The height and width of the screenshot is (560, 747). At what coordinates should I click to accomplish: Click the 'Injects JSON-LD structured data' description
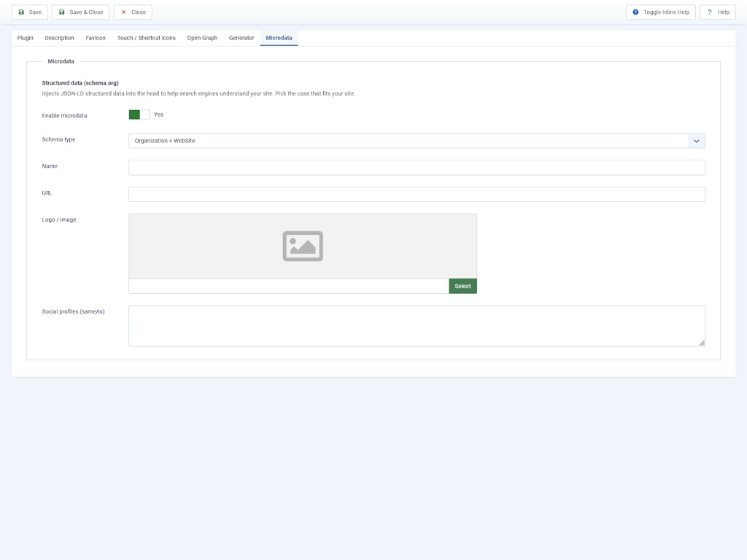(x=198, y=93)
